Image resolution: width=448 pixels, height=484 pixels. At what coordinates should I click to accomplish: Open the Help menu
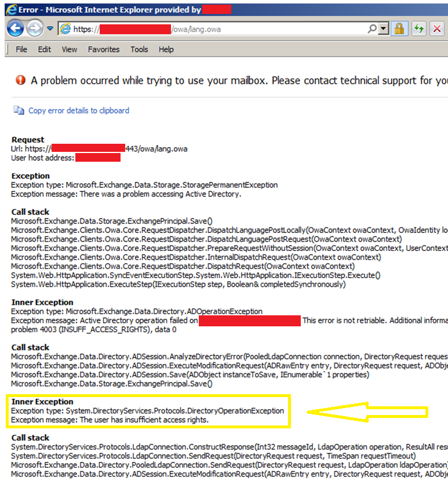[166, 49]
